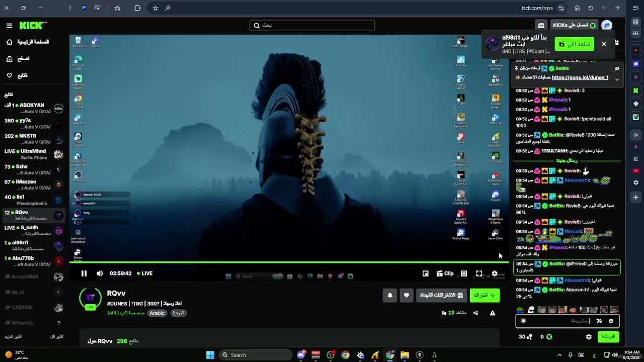Open Ils1 Phasmophobia channel in the sidebar
The width and height of the screenshot is (644, 362).
pos(34,200)
